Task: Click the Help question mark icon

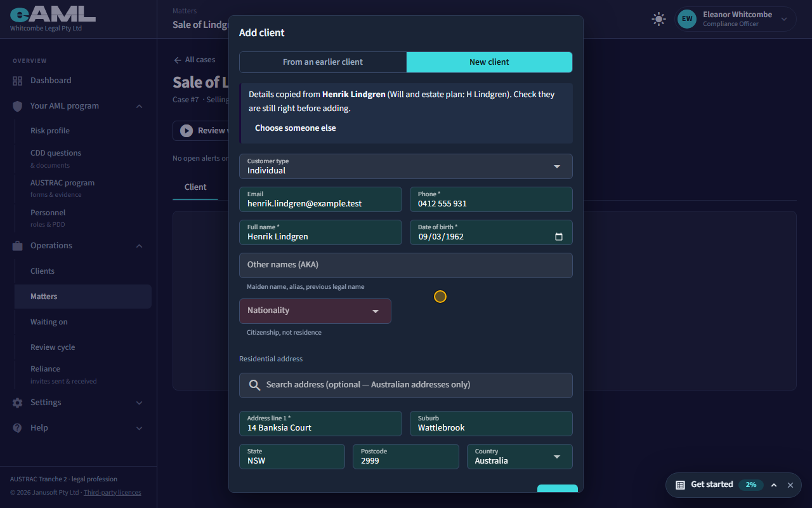Action: pyautogui.click(x=17, y=428)
